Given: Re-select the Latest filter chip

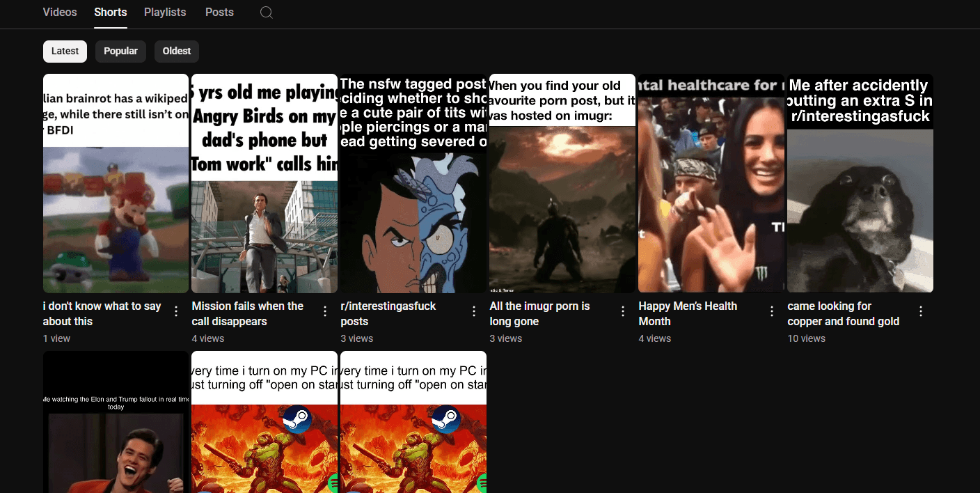Looking at the screenshot, I should click(65, 51).
